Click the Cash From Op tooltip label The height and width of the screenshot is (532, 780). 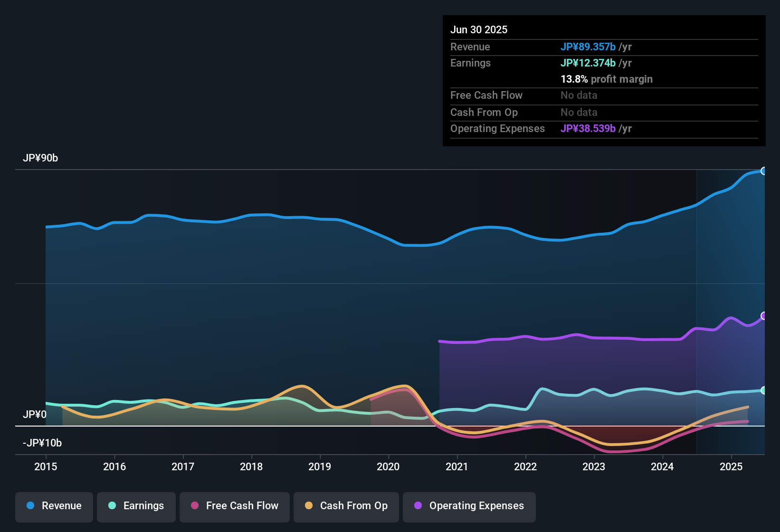pyautogui.click(x=484, y=113)
